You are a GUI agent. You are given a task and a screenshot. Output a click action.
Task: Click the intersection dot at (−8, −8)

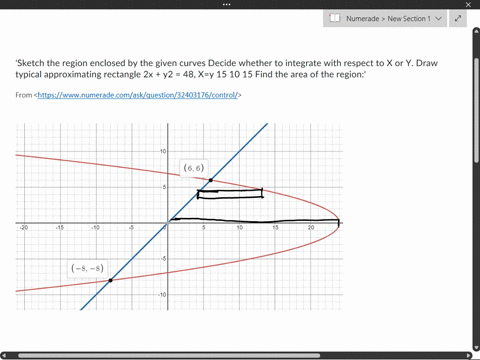111,280
